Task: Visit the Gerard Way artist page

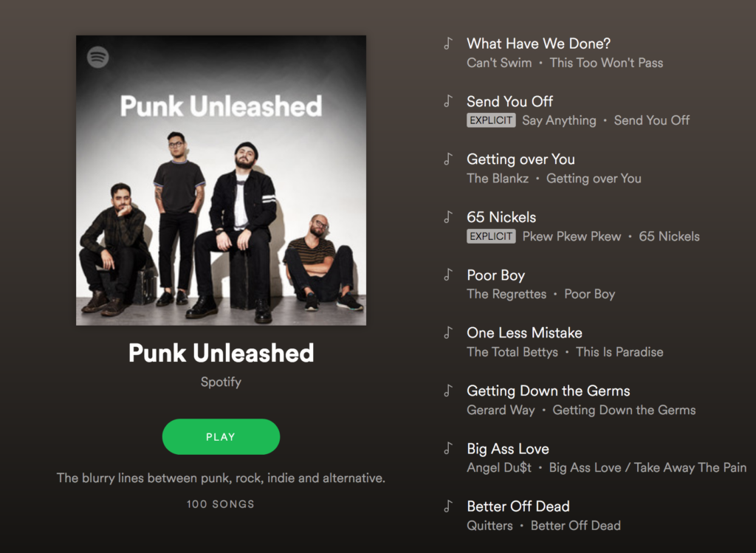Action: point(501,410)
